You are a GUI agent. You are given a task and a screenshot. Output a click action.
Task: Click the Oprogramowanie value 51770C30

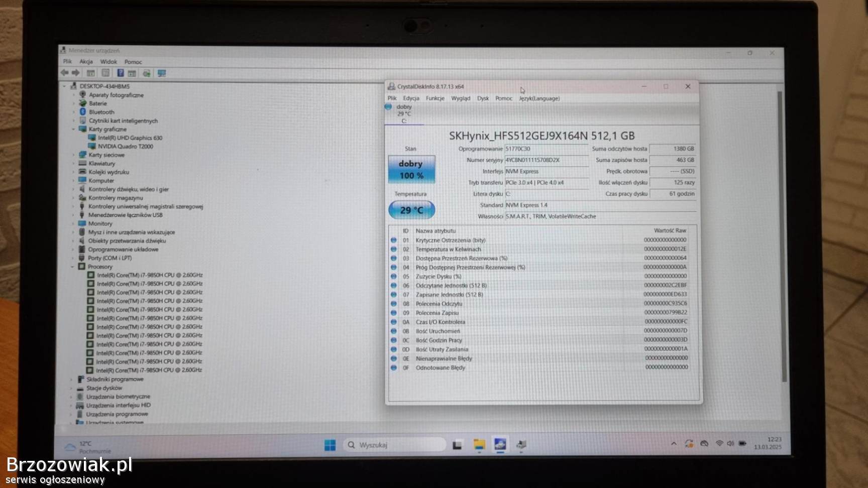(x=547, y=149)
